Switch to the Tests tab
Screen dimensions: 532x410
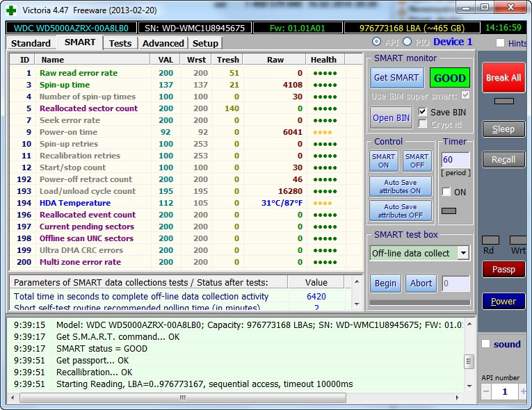(120, 43)
